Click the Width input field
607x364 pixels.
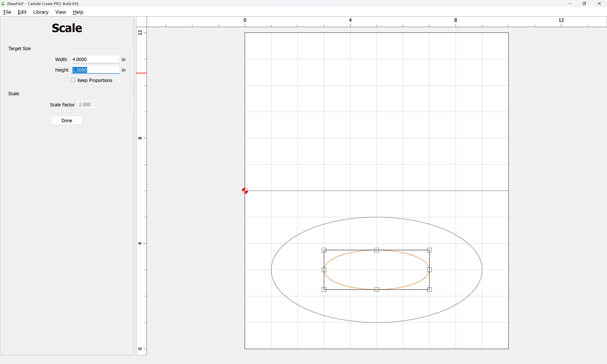(x=95, y=59)
